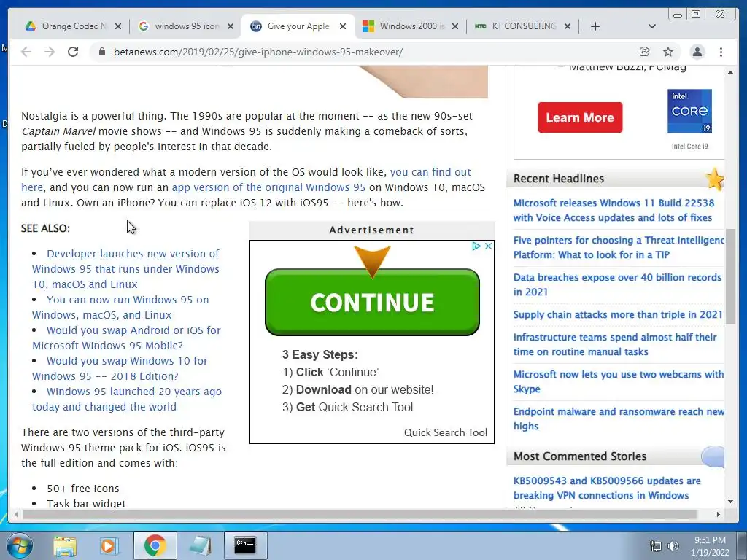Open the Chrome three-dot menu
Viewport: 747px width, 560px height.
(721, 52)
